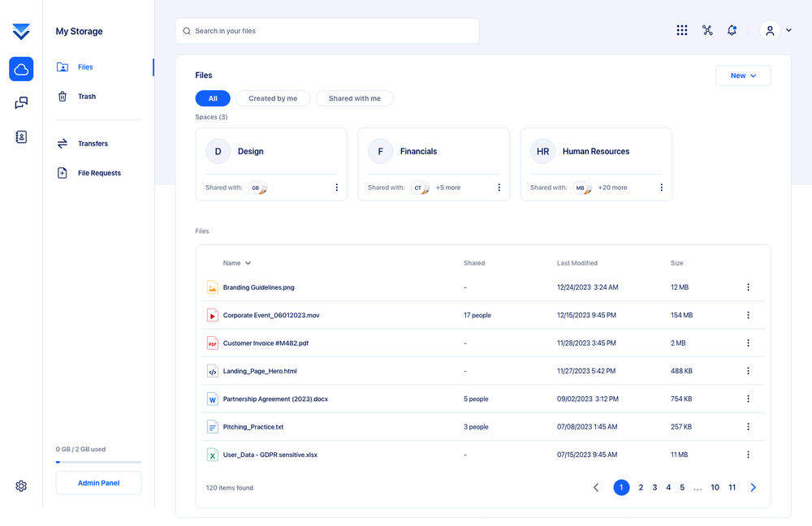Image resolution: width=812 pixels, height=526 pixels.
Task: Open the integrations icon near the bell
Action: (707, 30)
